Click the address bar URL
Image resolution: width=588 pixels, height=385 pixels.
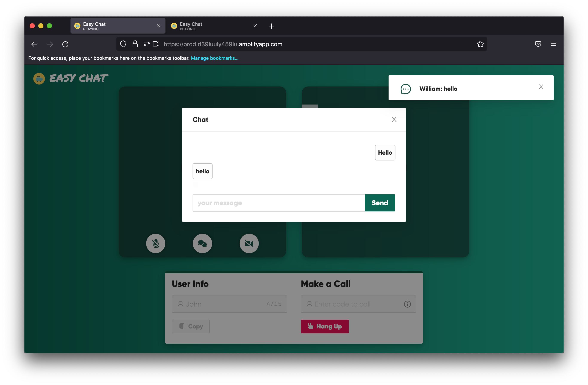(223, 44)
